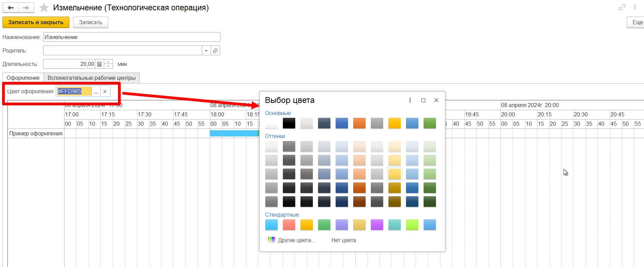Expand the Родитель dropdown list

[206, 51]
